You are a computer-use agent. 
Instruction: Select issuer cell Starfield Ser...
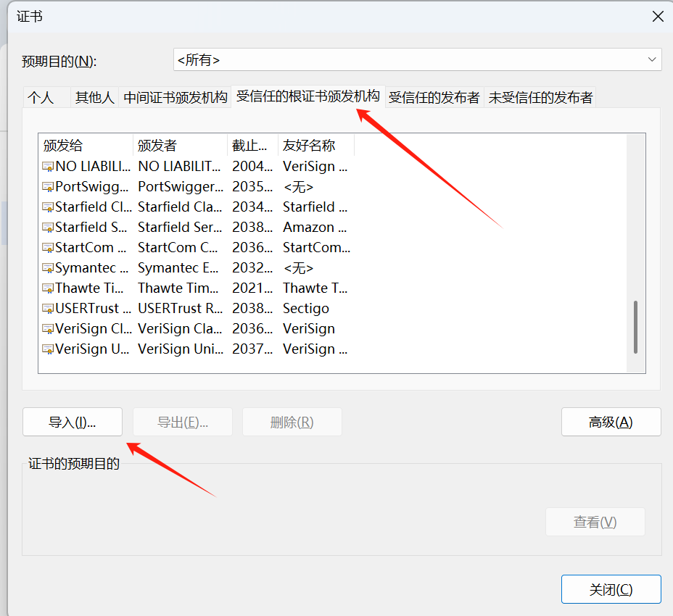[180, 227]
